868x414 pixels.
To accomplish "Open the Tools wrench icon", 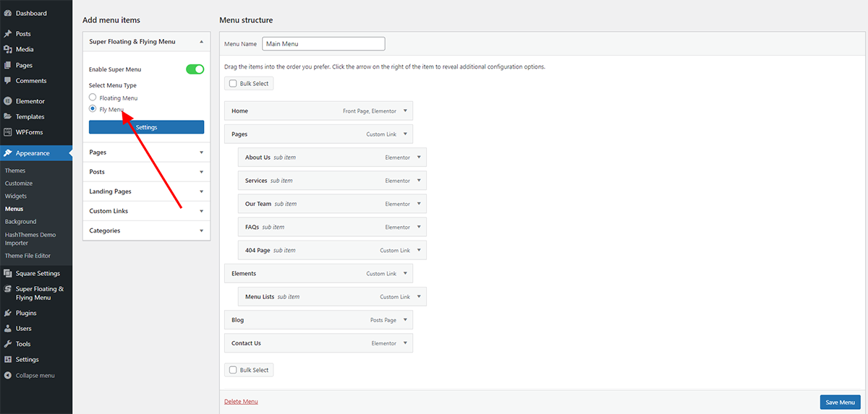I will 8,344.
